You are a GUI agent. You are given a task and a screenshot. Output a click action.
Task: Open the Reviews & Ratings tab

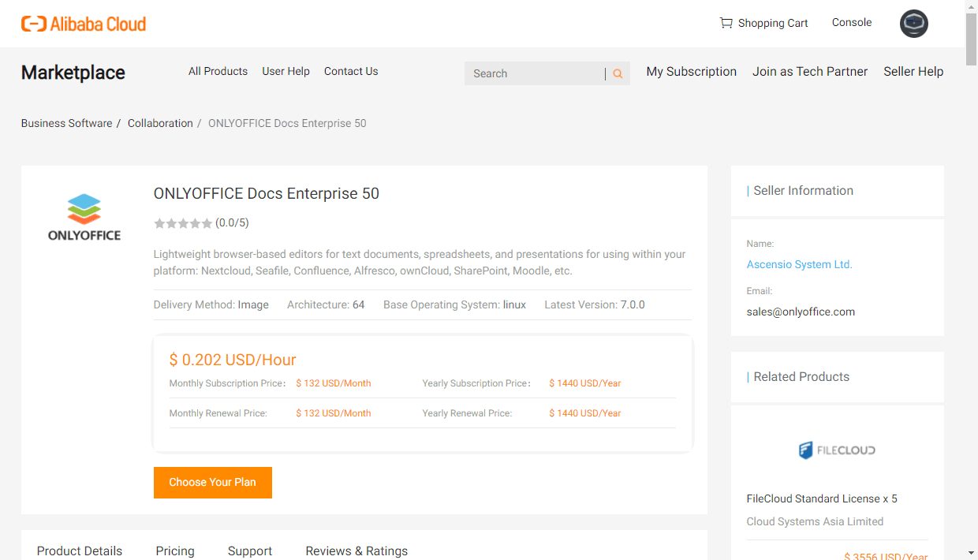356,551
